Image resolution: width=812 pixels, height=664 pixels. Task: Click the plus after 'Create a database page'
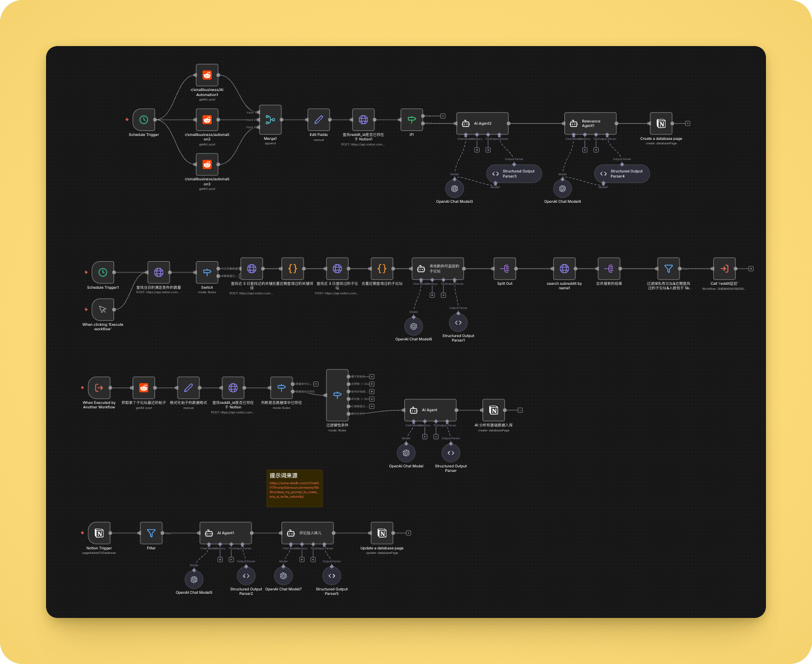(687, 124)
